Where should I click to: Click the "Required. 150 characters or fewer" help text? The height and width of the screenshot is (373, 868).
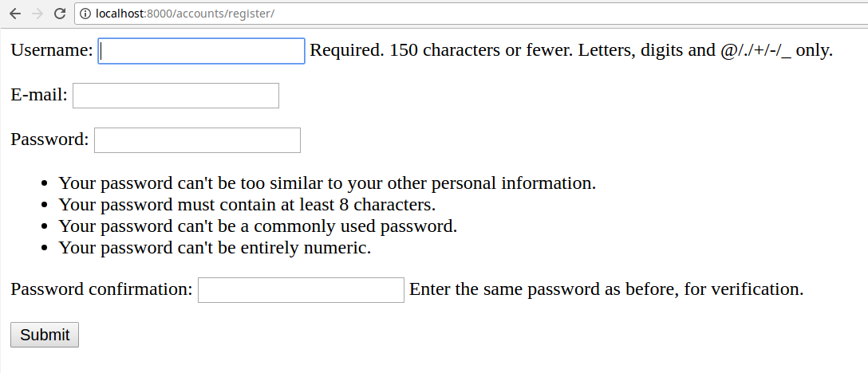(x=570, y=50)
